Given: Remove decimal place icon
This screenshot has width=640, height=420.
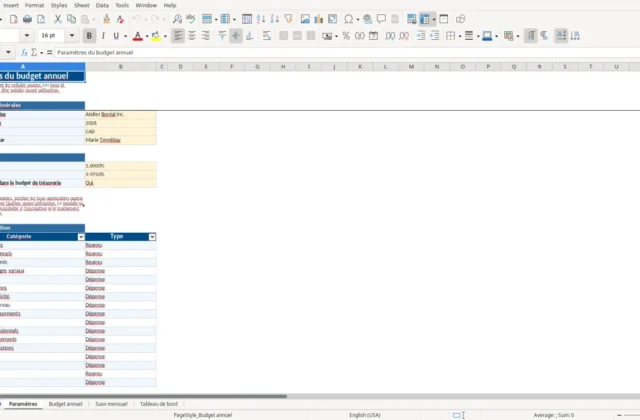Looking at the screenshot, I should coord(404,36).
